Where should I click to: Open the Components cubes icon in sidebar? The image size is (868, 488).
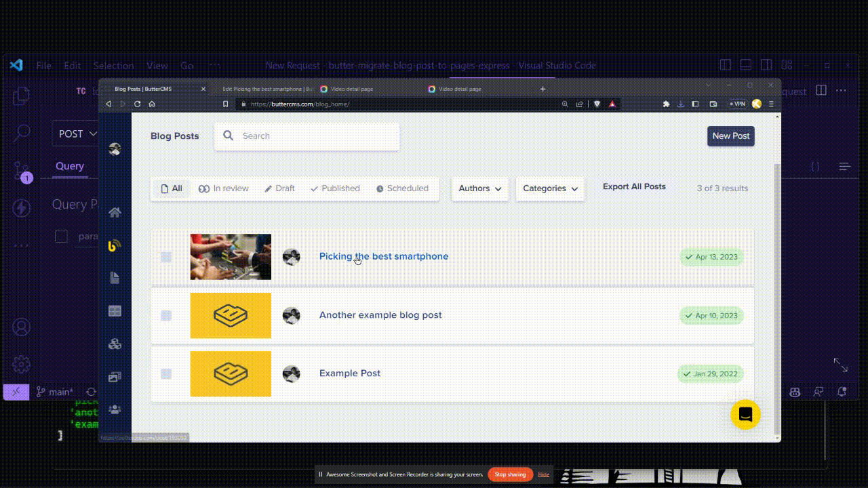point(115,344)
